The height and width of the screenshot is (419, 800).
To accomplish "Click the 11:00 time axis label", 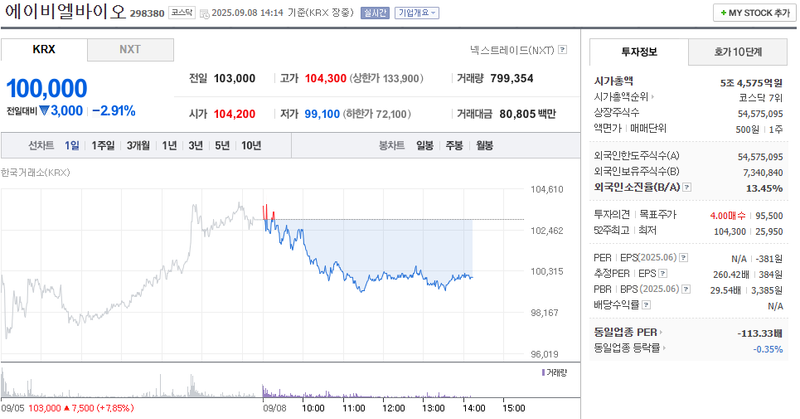I will (x=354, y=408).
